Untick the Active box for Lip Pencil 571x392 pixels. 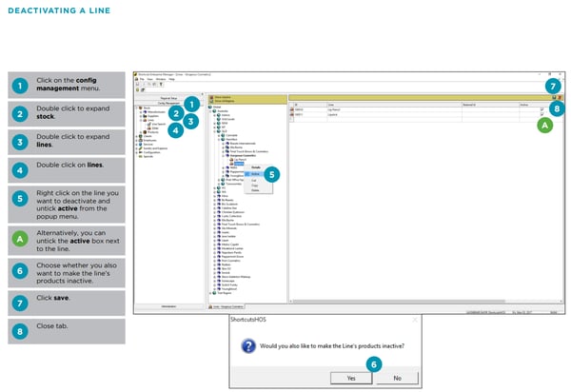click(541, 109)
